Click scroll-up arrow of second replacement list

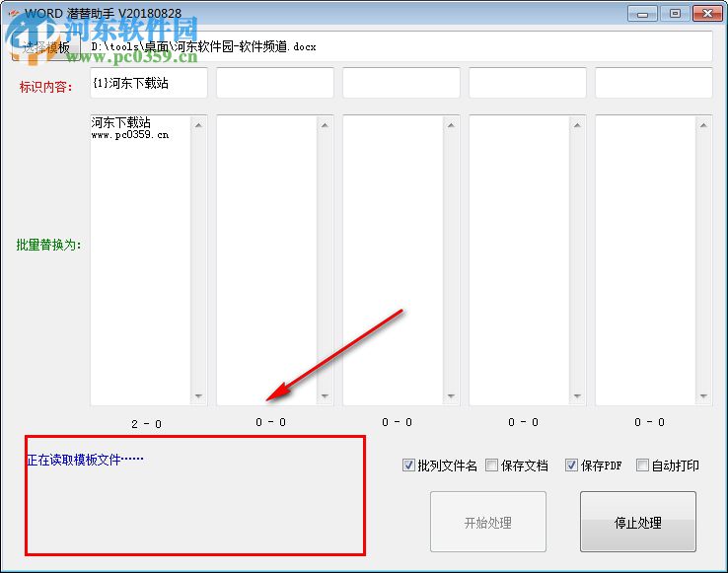(x=325, y=125)
